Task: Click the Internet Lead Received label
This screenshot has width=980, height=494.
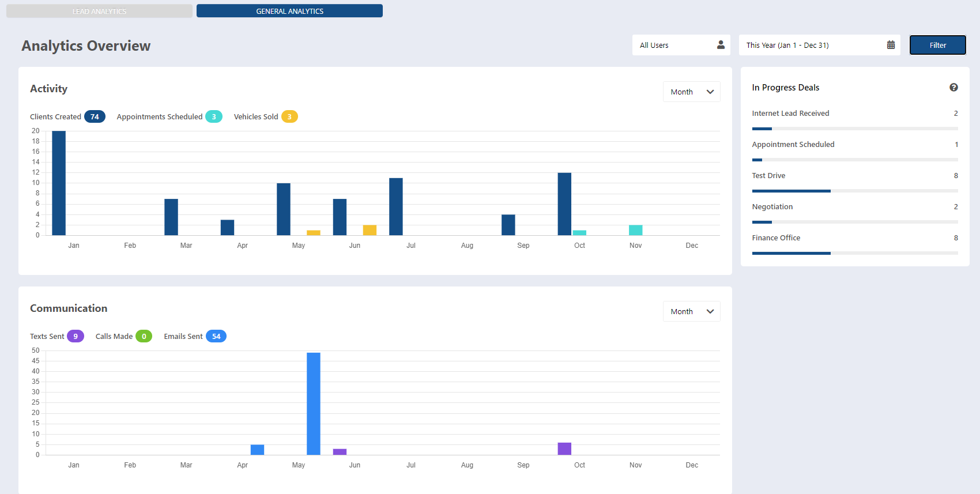Action: click(x=790, y=114)
